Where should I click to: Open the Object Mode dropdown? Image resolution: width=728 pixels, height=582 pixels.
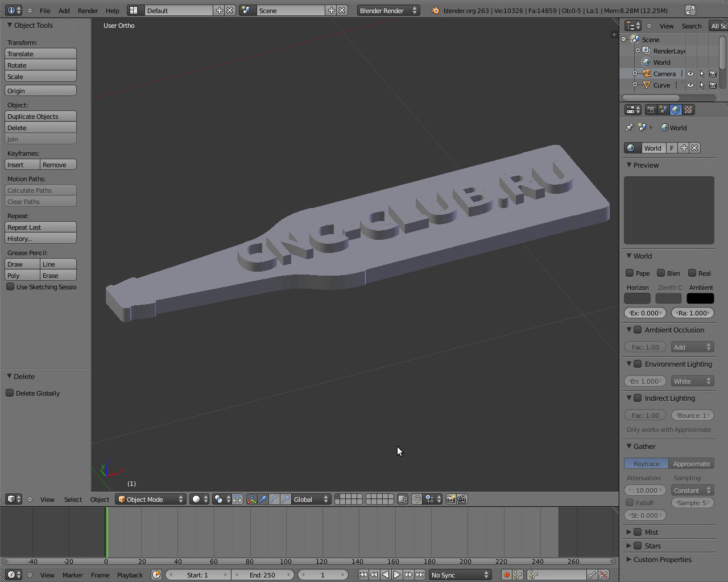pos(151,499)
